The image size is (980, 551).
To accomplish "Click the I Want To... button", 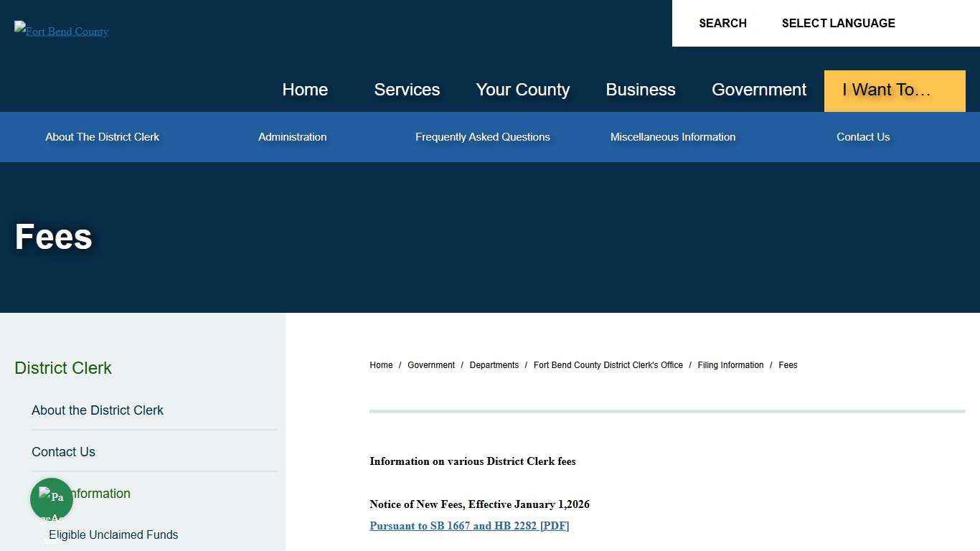I will pos(894,90).
